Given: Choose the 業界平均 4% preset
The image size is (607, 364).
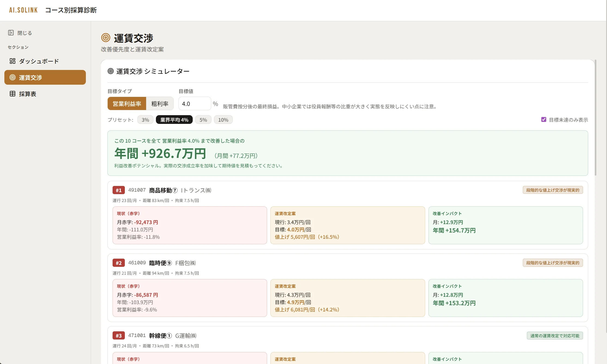Looking at the screenshot, I should pos(174,120).
